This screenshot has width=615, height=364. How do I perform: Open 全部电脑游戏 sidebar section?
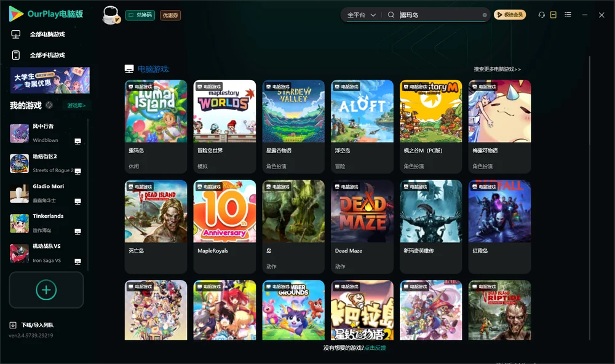47,34
